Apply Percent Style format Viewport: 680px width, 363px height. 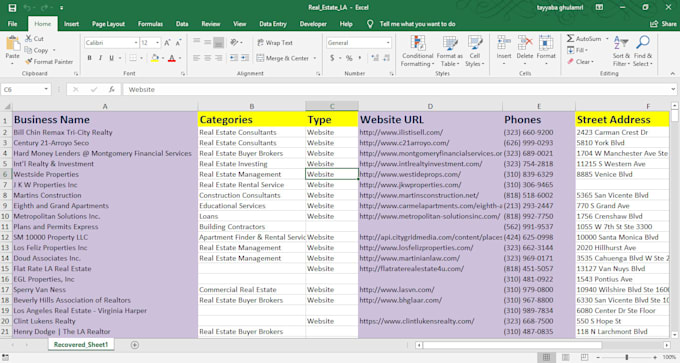[x=349, y=58]
